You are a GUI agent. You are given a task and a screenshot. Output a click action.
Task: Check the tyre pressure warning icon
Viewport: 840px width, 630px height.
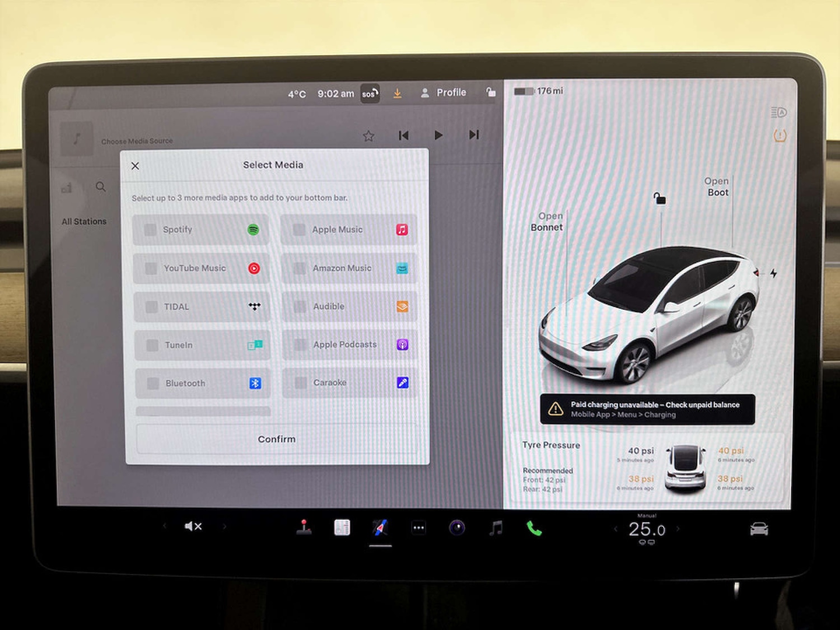(779, 135)
